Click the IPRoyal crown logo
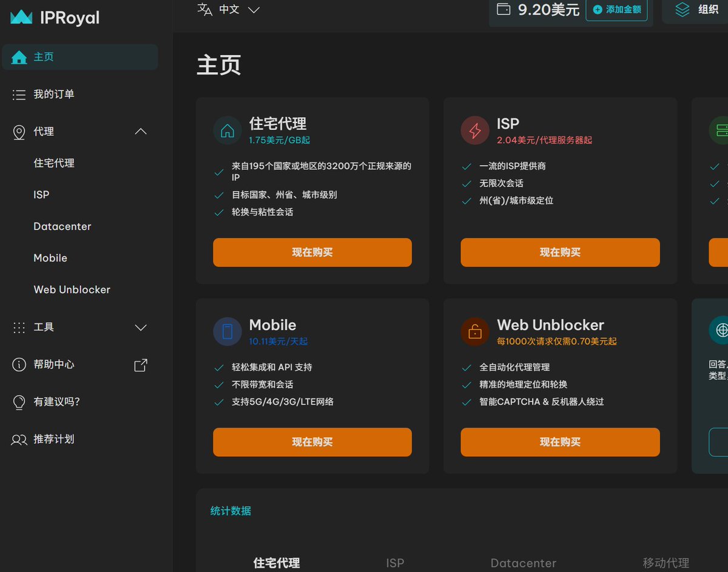Image resolution: width=728 pixels, height=572 pixels. pyautogui.click(x=21, y=17)
